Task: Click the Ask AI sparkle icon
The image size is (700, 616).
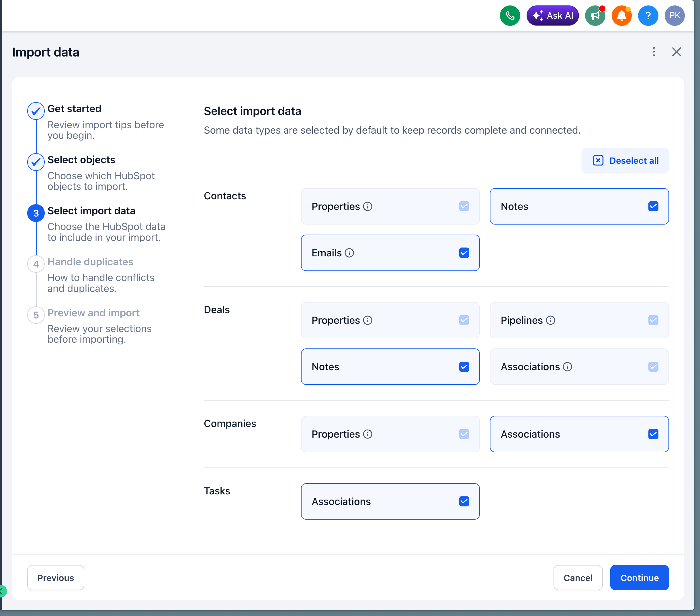Action: pos(538,15)
